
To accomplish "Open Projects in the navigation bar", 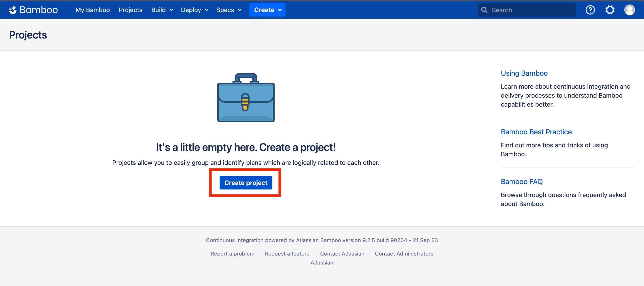I will [130, 10].
